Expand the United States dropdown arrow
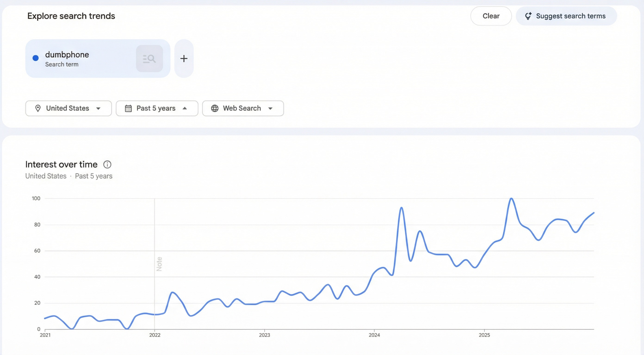 pyautogui.click(x=98, y=108)
